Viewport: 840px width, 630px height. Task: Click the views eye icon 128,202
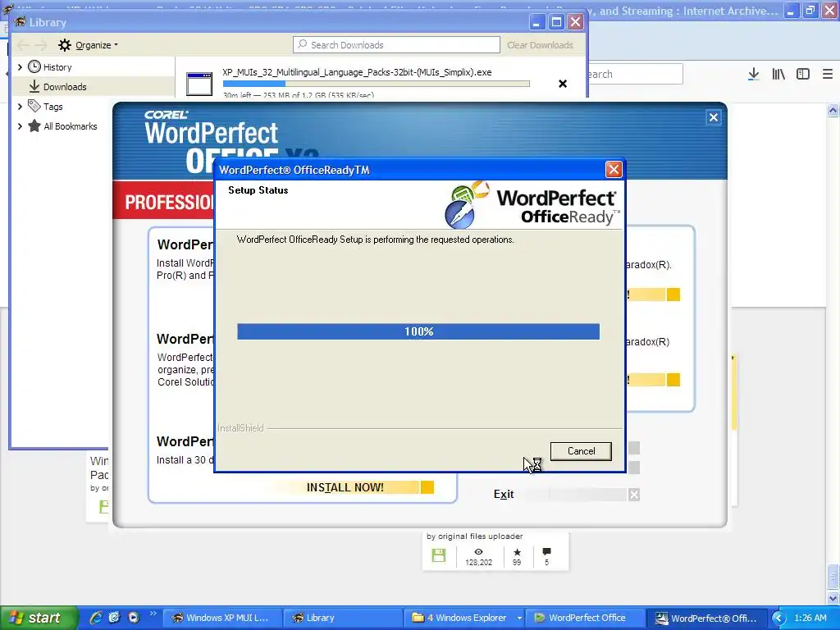click(x=478, y=552)
